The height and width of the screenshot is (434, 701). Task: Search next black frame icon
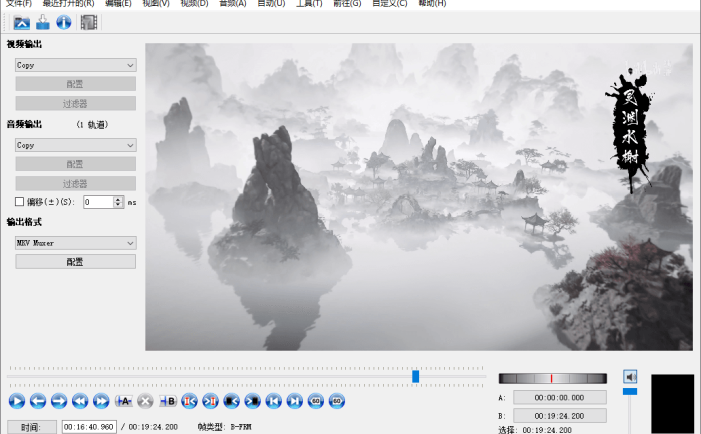click(x=252, y=401)
